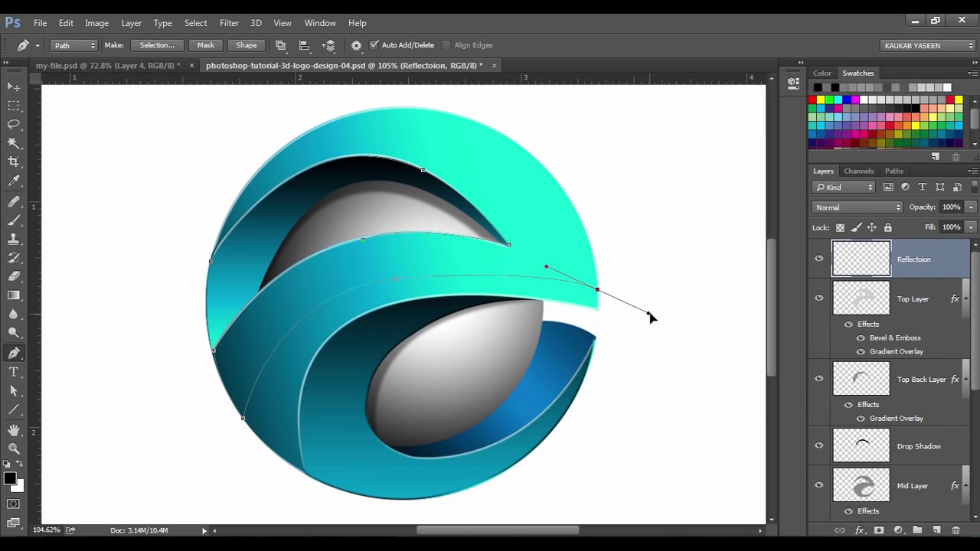Image resolution: width=980 pixels, height=551 pixels.
Task: Select the Hand tool
Action: point(14,430)
